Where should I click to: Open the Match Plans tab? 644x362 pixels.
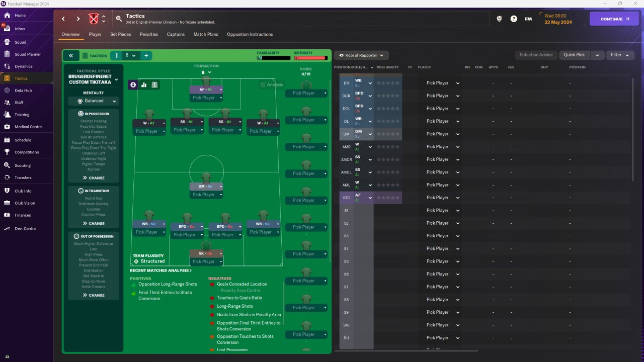pyautogui.click(x=206, y=34)
